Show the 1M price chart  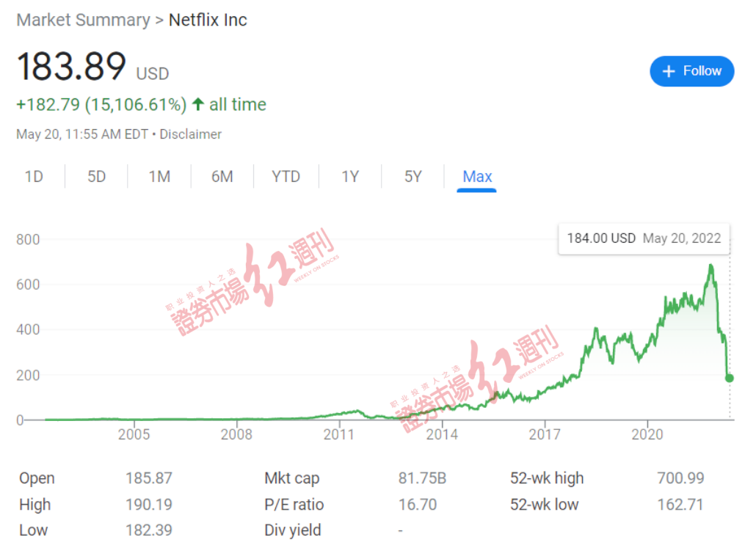pos(159,177)
